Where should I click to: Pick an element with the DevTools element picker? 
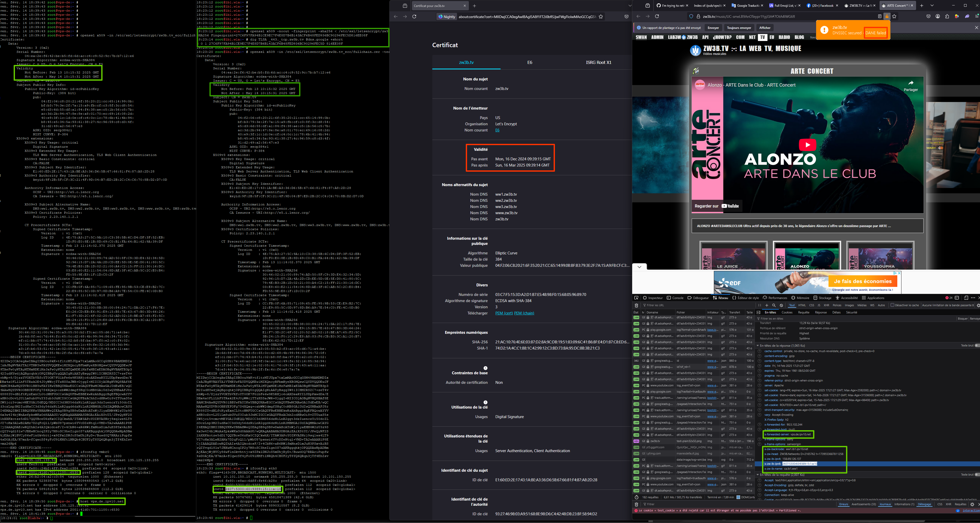637,298
